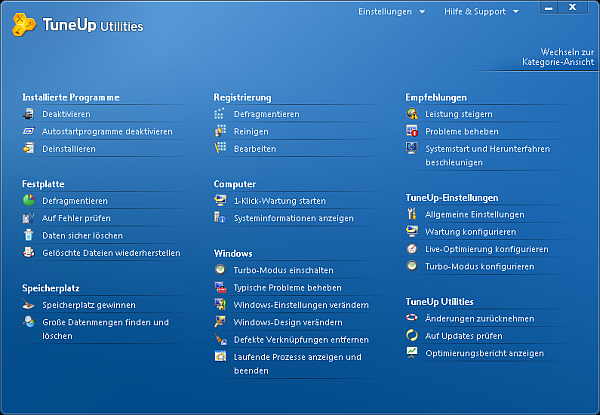600x415 pixels.
Task: Click the Gelöschte Dateien wiederherstellen icon
Action: tap(29, 252)
